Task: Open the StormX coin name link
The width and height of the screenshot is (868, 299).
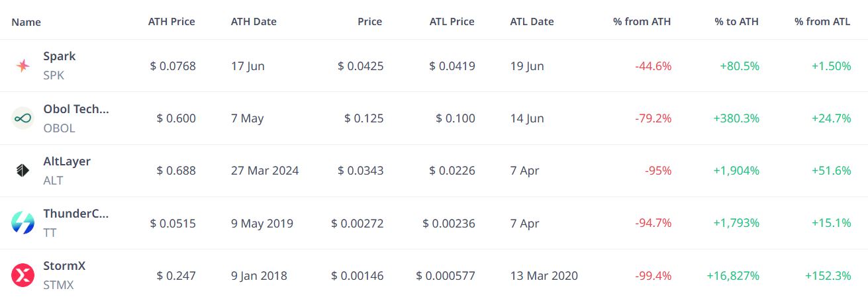Action: (x=64, y=266)
